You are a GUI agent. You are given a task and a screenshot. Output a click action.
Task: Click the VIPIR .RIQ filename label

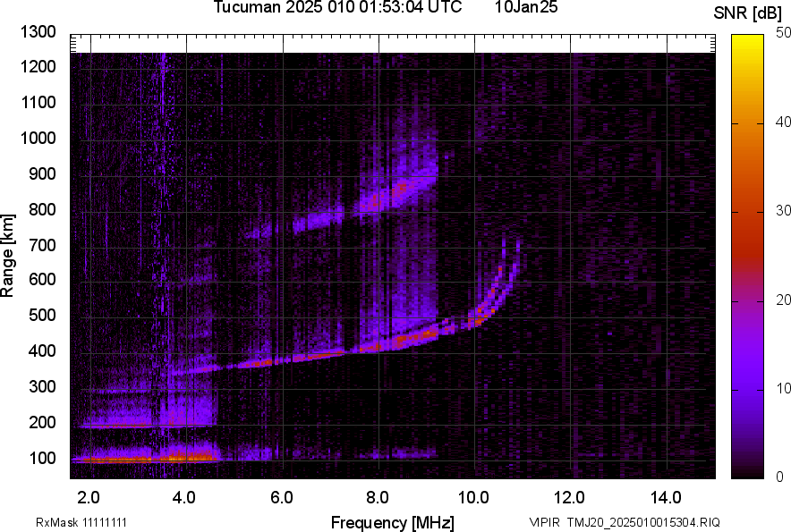[624, 522]
